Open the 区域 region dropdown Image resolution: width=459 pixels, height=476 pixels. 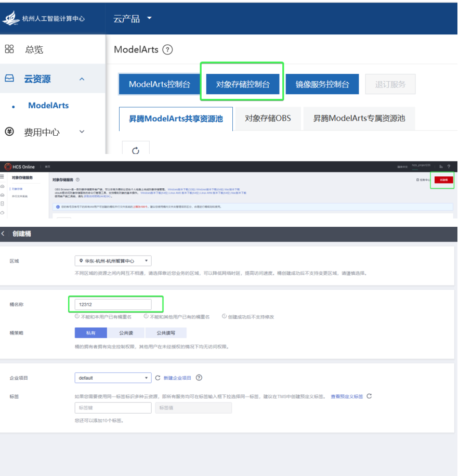(113, 261)
